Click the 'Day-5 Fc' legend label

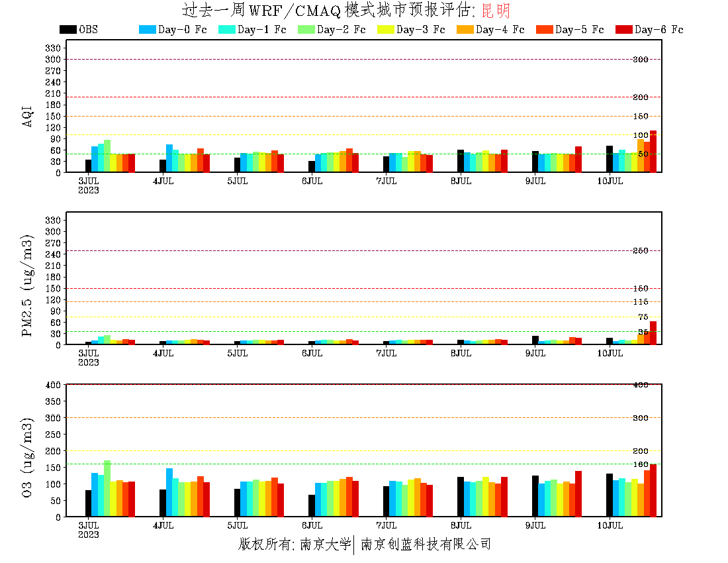pyautogui.click(x=580, y=29)
